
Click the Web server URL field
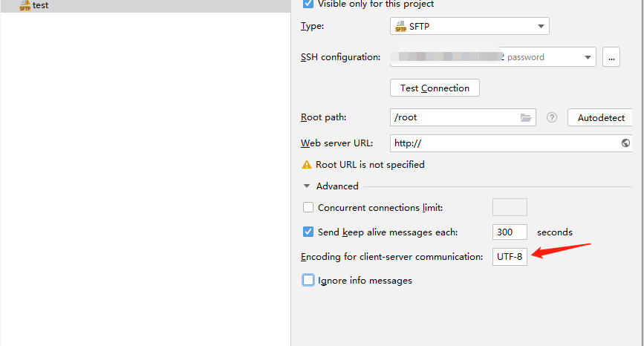(505, 143)
